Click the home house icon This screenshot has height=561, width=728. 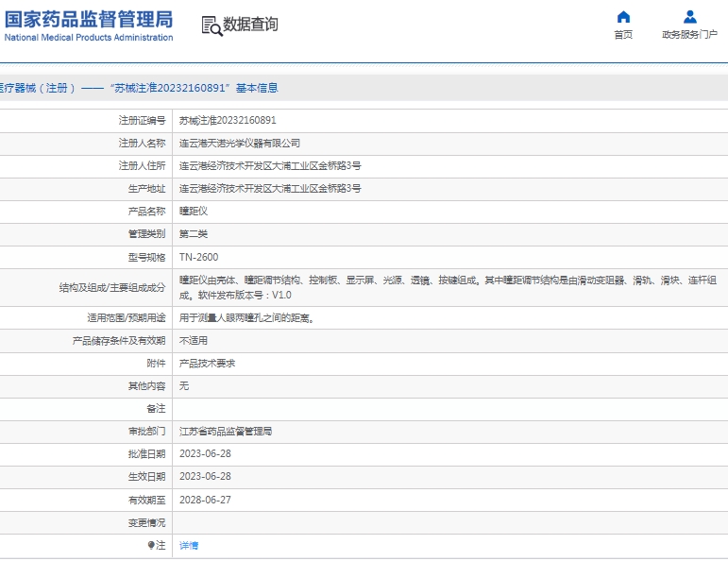623,17
